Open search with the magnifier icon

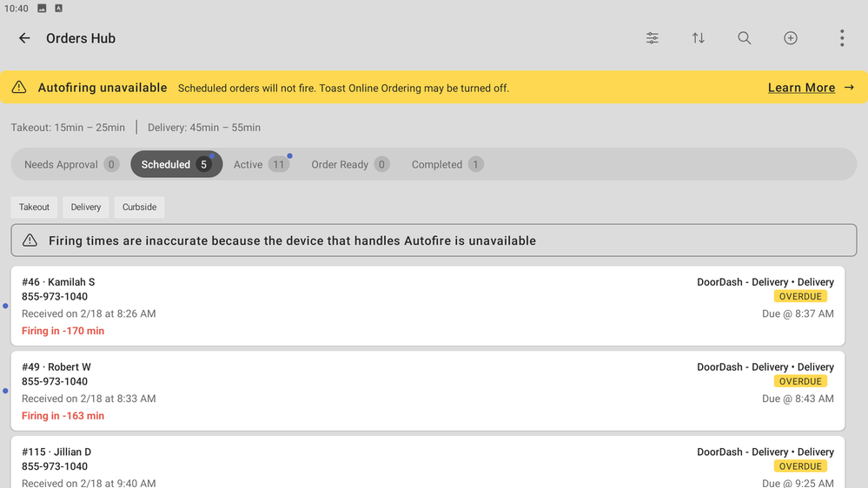point(745,38)
